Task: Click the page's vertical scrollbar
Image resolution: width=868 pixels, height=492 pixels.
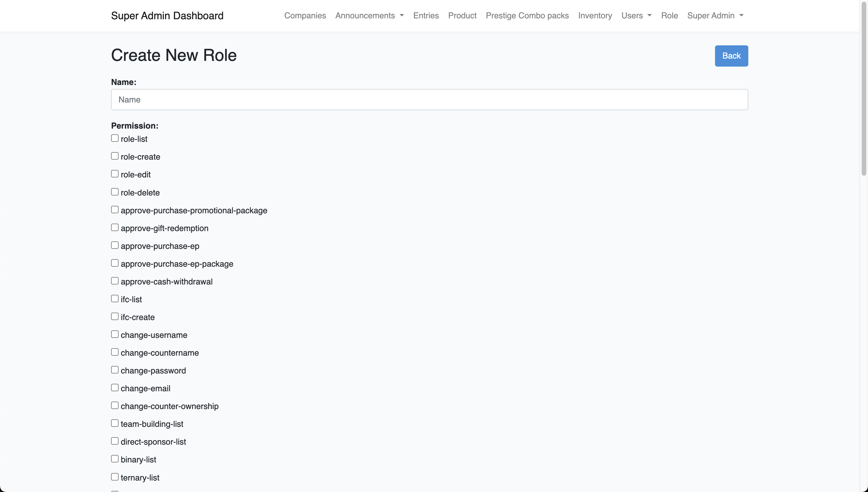Action: point(864,88)
